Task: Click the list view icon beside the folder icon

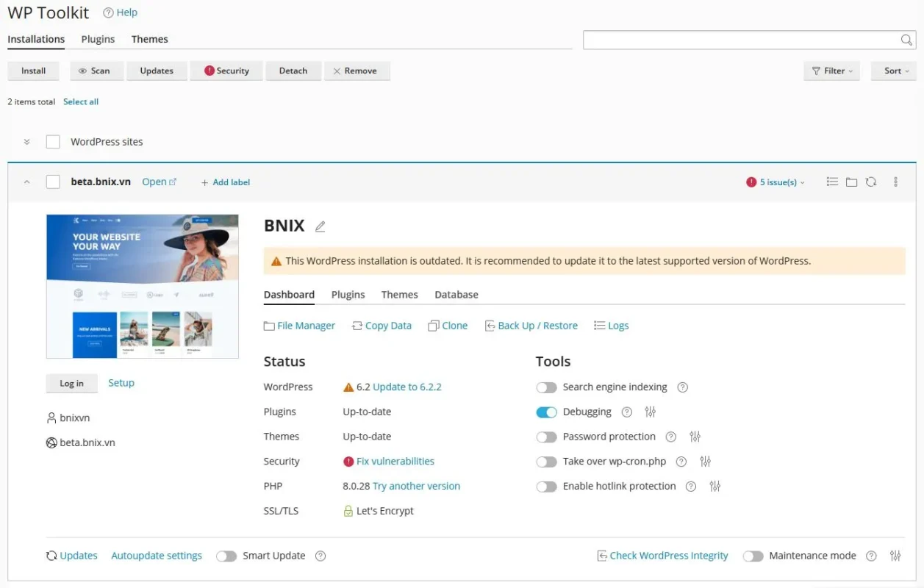Action: (x=831, y=182)
